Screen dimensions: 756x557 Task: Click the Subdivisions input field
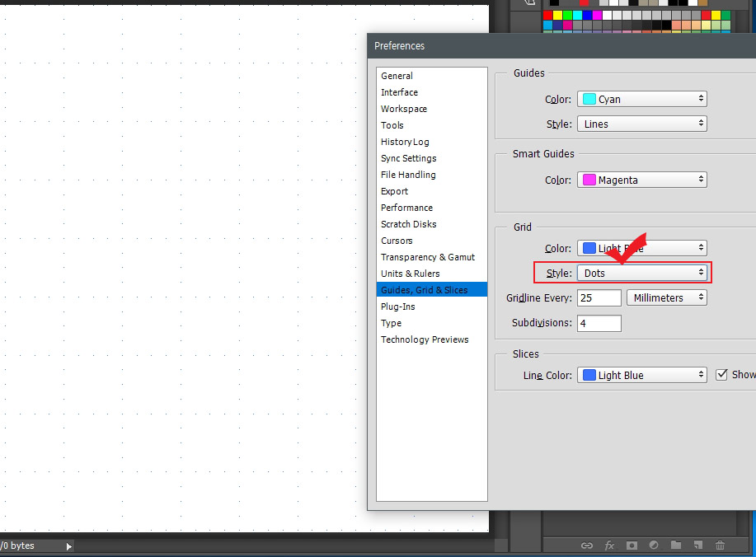(599, 323)
